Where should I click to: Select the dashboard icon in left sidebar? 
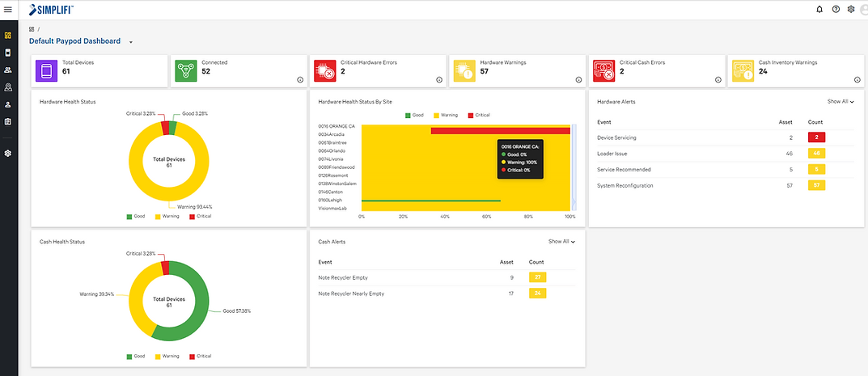8,36
